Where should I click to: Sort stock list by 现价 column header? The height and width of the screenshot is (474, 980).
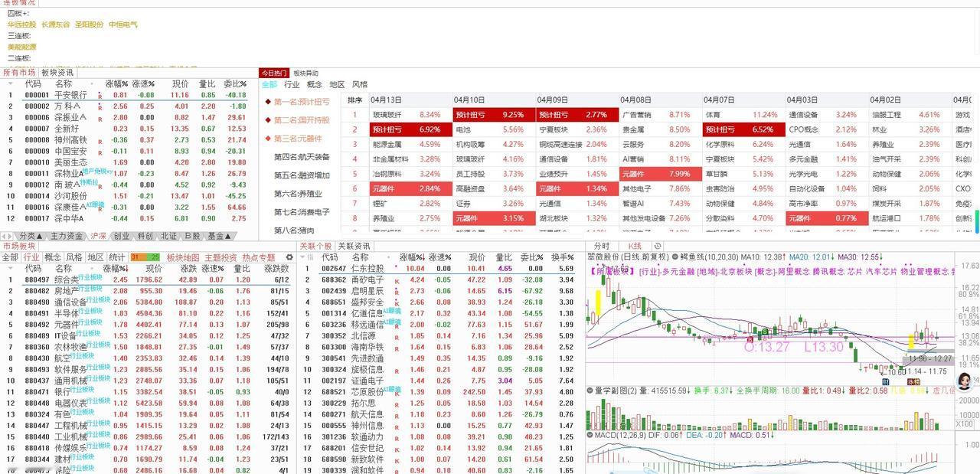(180, 84)
